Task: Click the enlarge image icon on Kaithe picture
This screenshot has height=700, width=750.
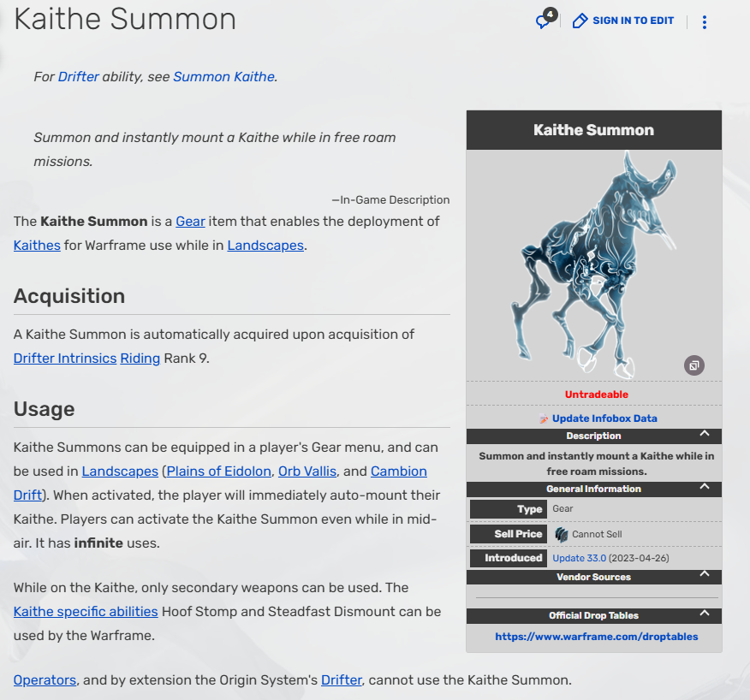Action: (693, 365)
